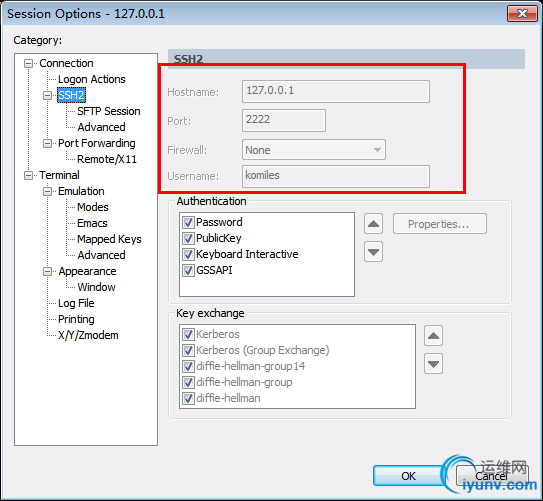Open the Firewall dropdown
The height and width of the screenshot is (501, 543).
click(x=314, y=150)
